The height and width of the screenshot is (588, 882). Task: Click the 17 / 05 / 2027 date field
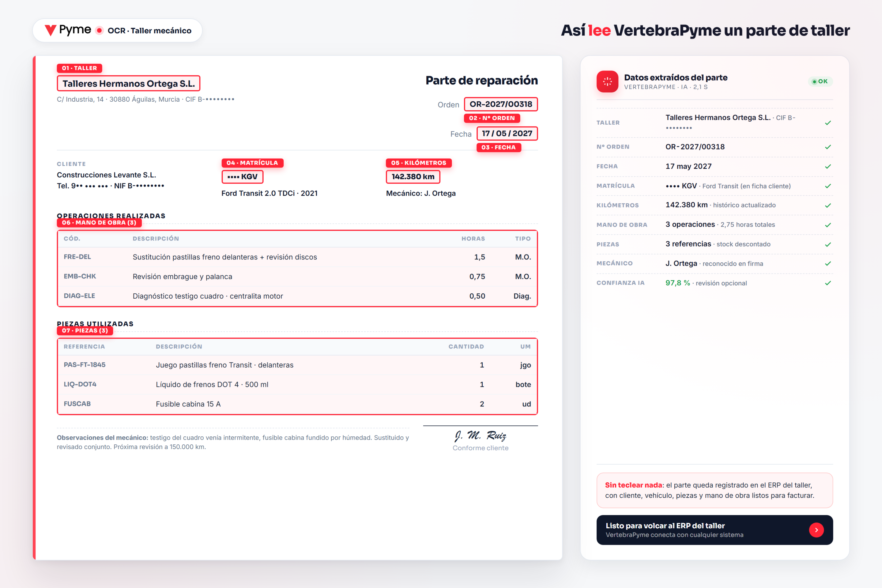point(507,134)
